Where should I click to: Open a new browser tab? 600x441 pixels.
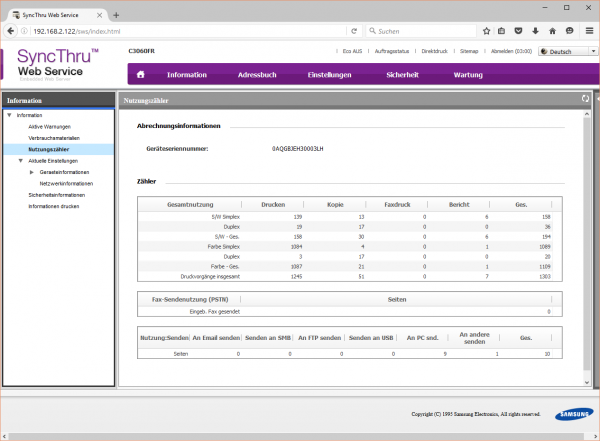click(116, 13)
